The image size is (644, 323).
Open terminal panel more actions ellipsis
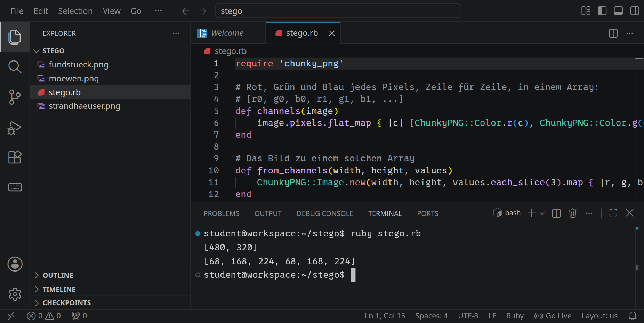coord(589,213)
